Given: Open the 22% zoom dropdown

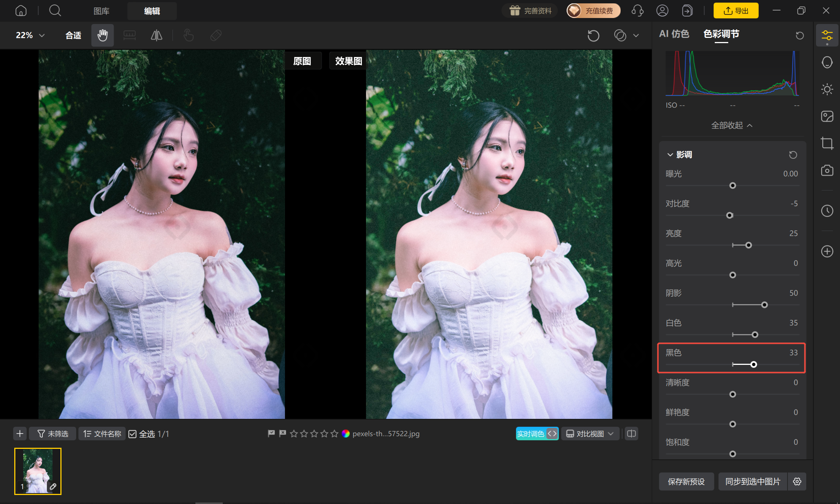Looking at the screenshot, I should (30, 35).
